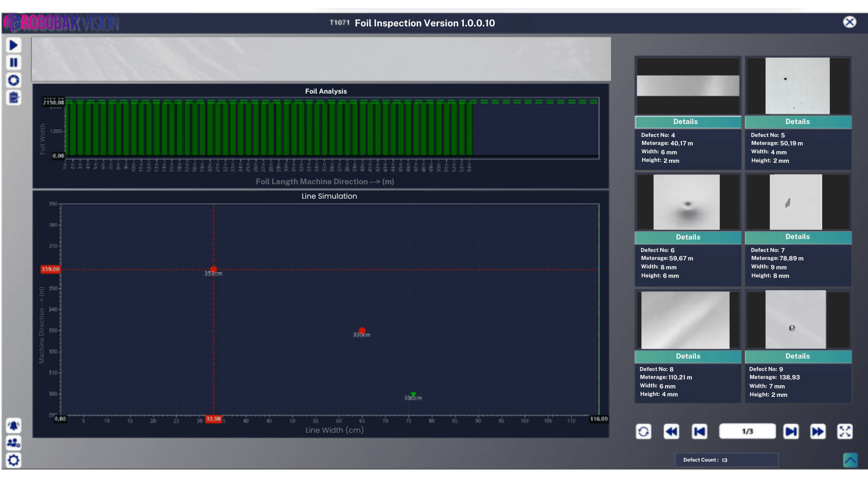Open Details for Defect No 5
Viewport: 868px width, 486px height.
(798, 122)
